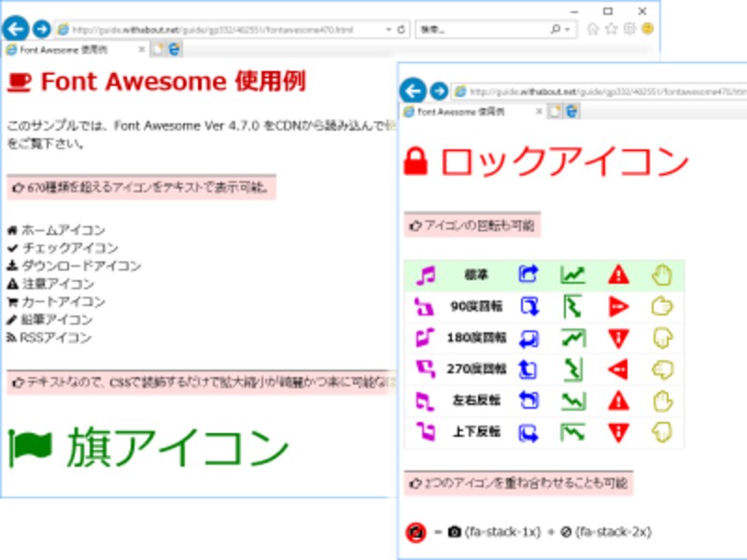This screenshot has height=560, width=747.
Task: Click the red triangle in the 90度回転 row
Action: [618, 307]
